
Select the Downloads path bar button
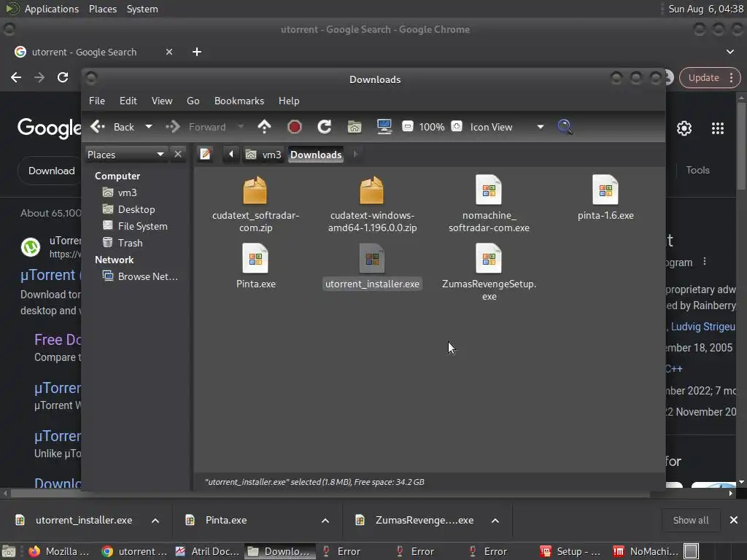316,155
